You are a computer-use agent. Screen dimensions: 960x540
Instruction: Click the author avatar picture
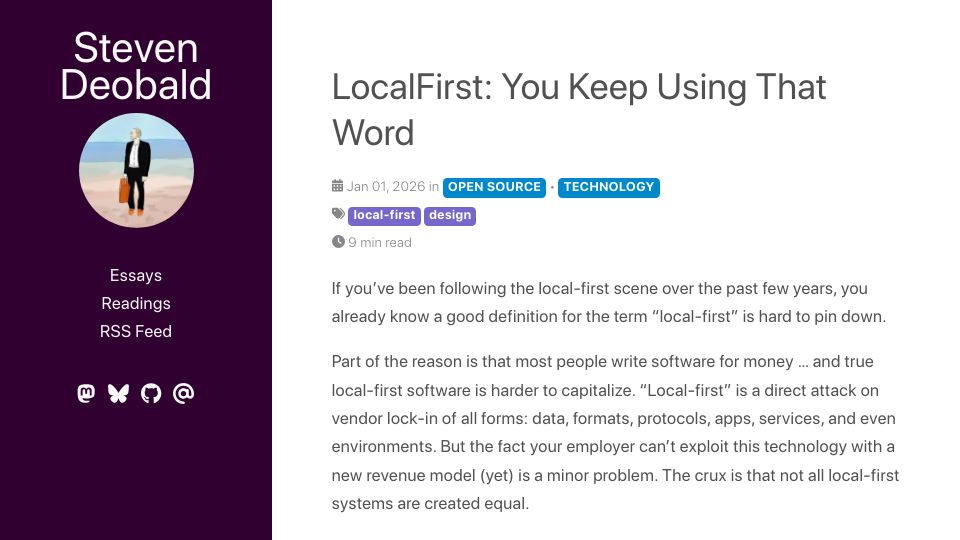(137, 170)
